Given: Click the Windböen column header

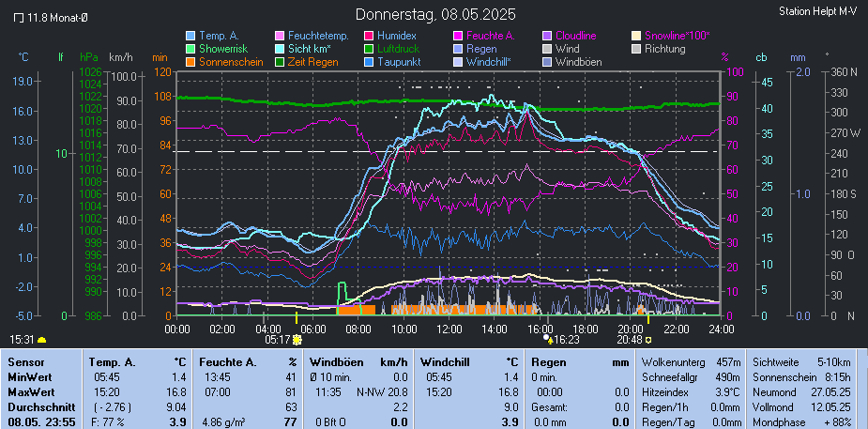Looking at the screenshot, I should point(337,363).
